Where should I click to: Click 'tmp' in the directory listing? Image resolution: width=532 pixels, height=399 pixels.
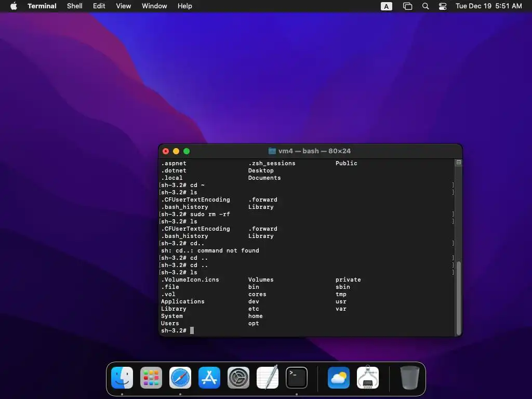pyautogui.click(x=341, y=294)
